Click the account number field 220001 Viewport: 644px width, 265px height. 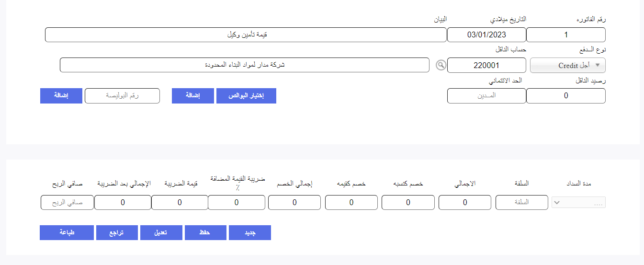click(x=486, y=65)
